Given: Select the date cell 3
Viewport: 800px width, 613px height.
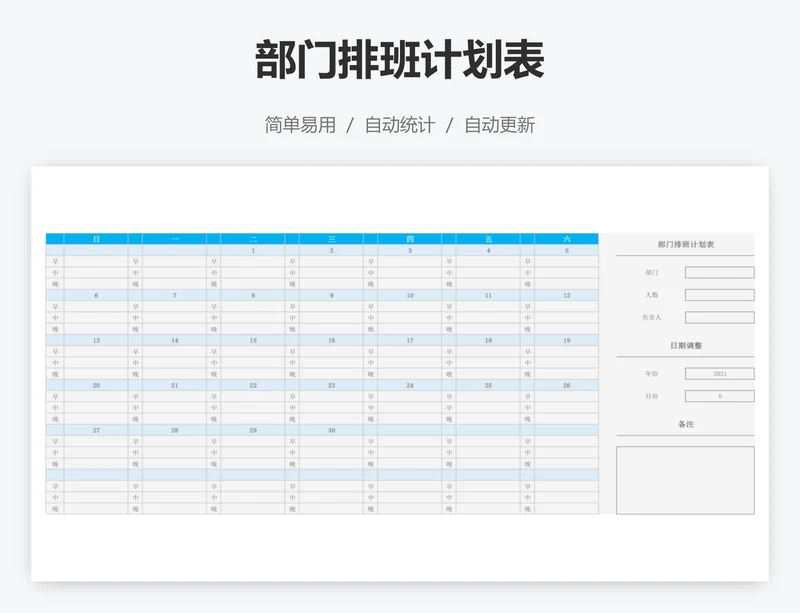Looking at the screenshot, I should click(x=410, y=251).
